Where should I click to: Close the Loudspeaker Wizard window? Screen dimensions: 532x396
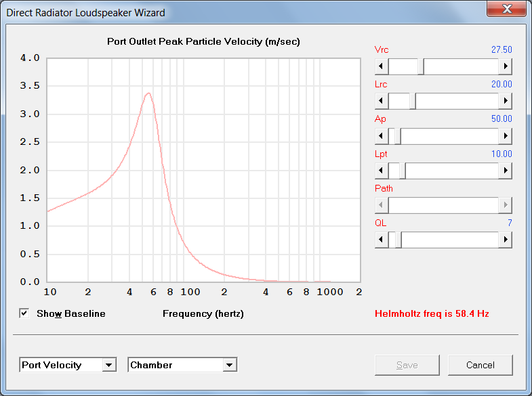point(506,9)
